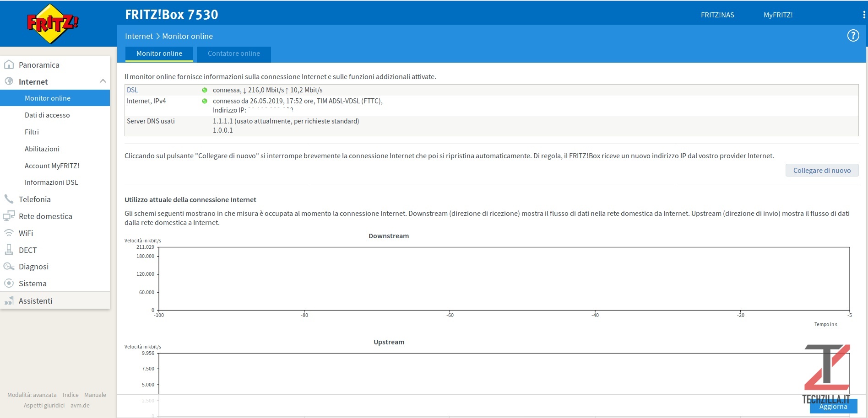Viewport: 868px width, 418px height.
Task: Open the three-dot options menu
Action: coord(864,15)
